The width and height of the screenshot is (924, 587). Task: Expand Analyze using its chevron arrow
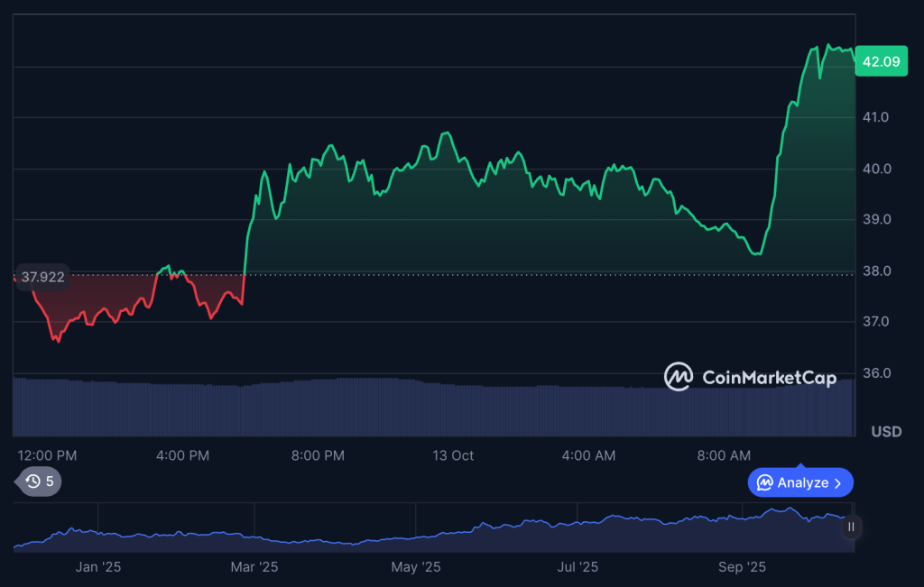[837, 482]
